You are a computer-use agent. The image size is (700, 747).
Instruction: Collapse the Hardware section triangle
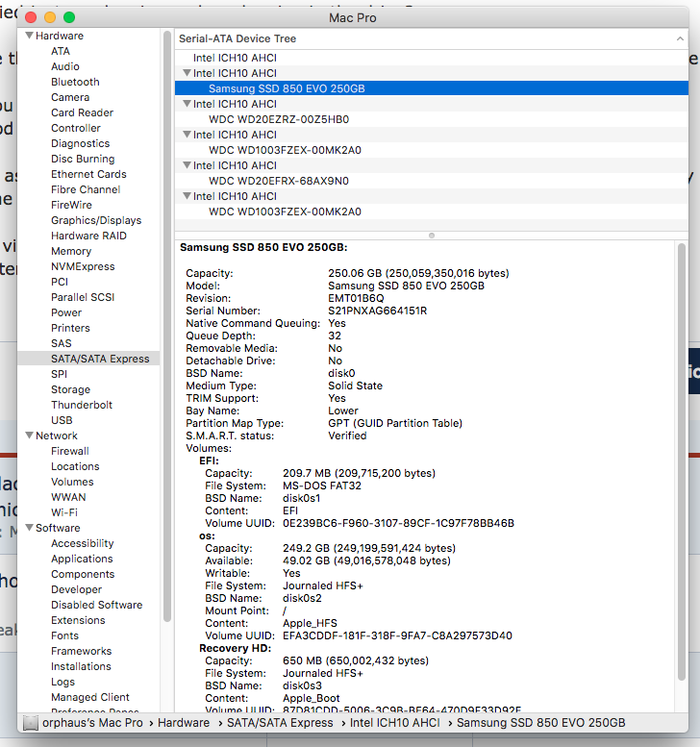click(30, 36)
